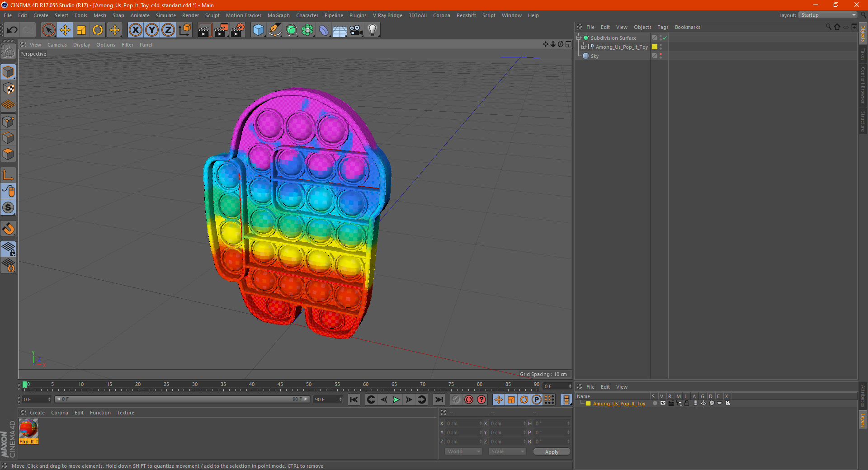Render the active view with clapperboard icon
Screen dimensions: 868x470
pos(204,30)
